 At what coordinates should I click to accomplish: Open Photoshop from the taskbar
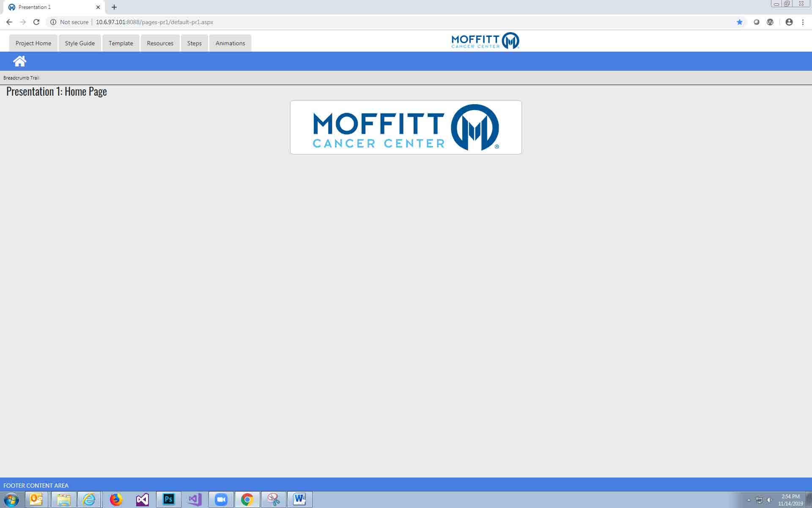point(168,500)
